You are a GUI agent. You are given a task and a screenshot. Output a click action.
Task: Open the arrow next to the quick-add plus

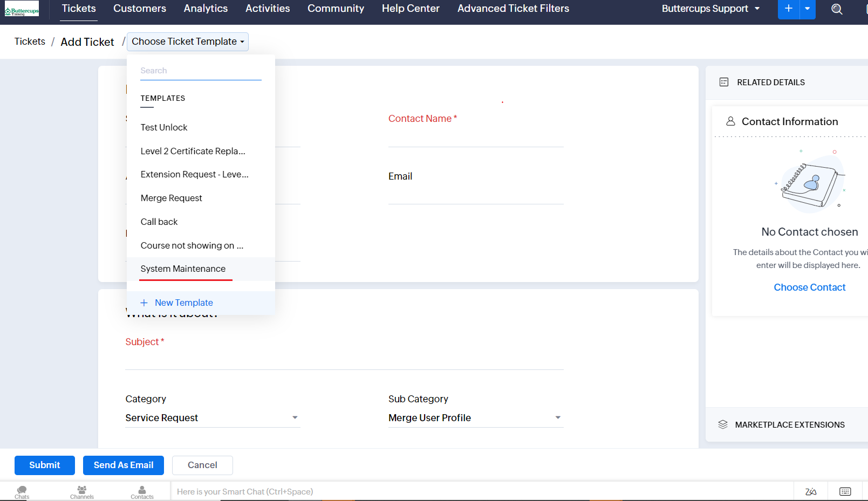click(x=807, y=9)
